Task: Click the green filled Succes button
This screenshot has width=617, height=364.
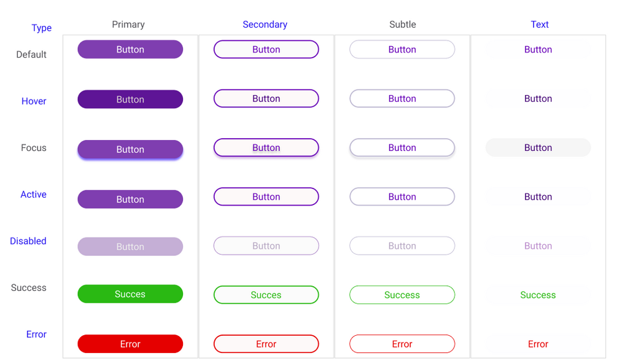Action: point(130,294)
